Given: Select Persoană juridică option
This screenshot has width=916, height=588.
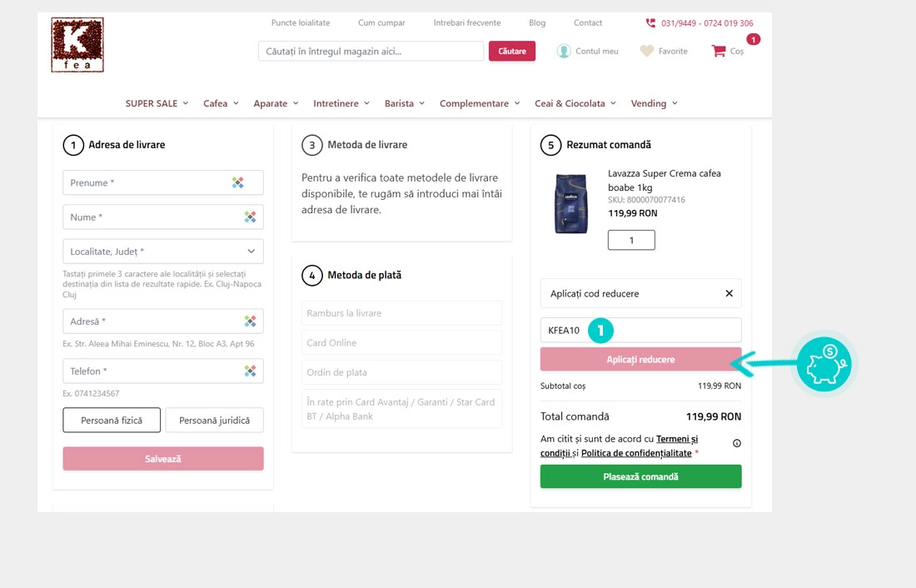Looking at the screenshot, I should (x=214, y=421).
